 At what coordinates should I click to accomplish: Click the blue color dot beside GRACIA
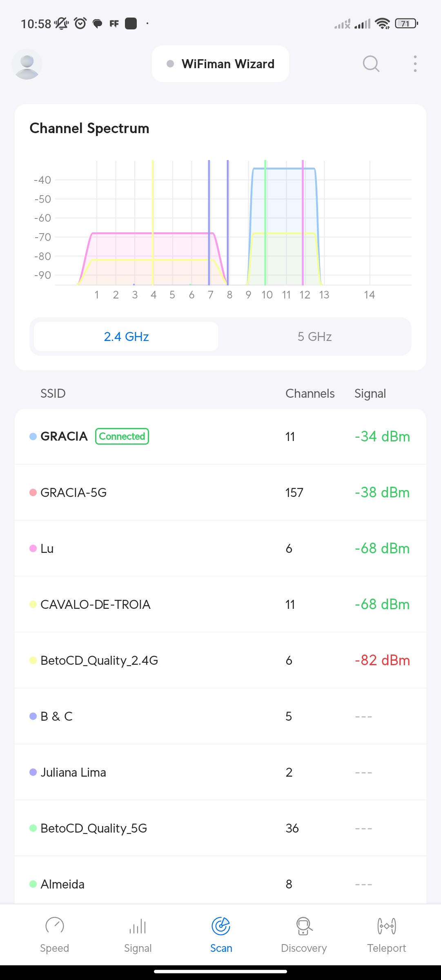tap(33, 437)
